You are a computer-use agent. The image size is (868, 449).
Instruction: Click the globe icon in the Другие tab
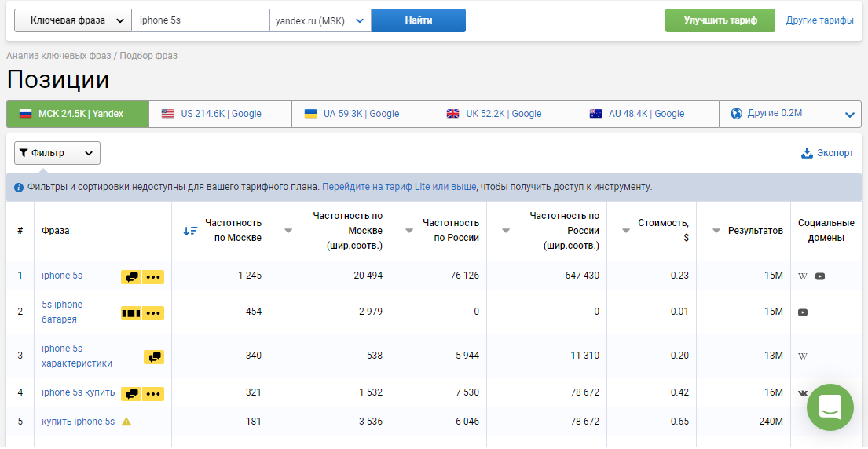736,114
